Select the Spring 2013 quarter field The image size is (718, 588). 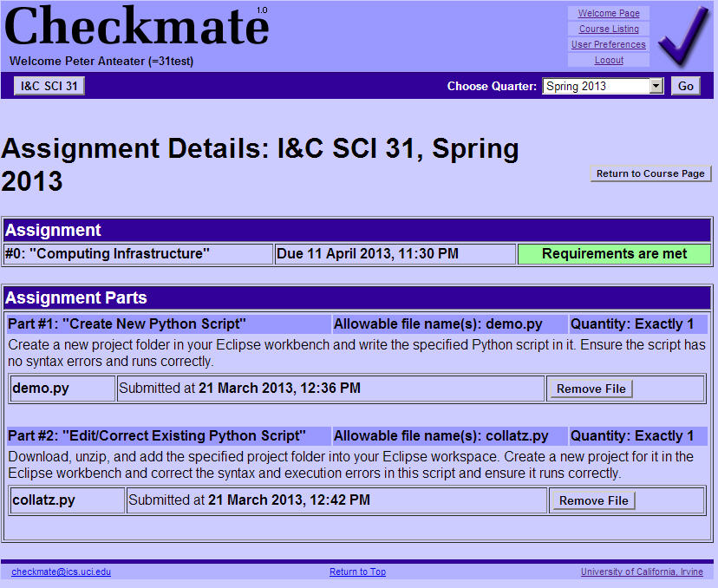(x=595, y=86)
